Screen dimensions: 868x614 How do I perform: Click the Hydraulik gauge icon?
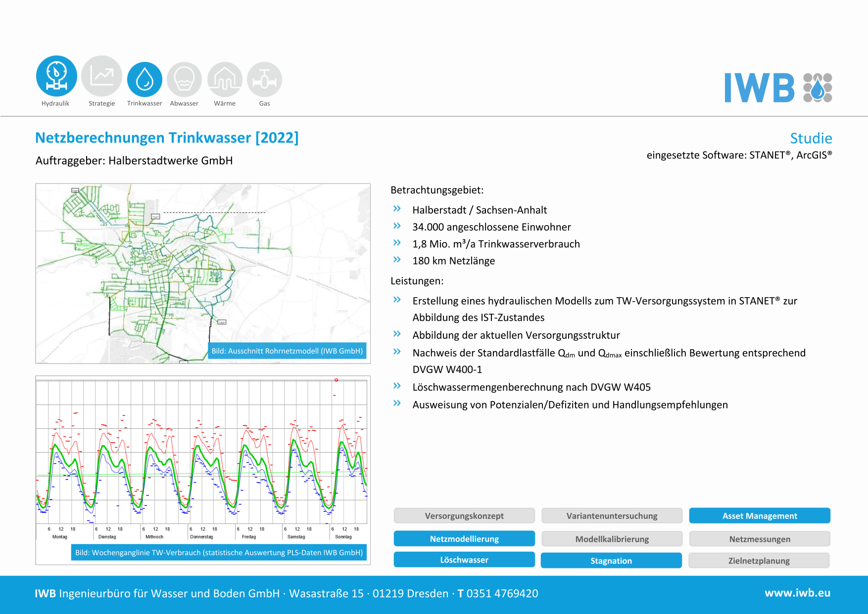coord(56,76)
